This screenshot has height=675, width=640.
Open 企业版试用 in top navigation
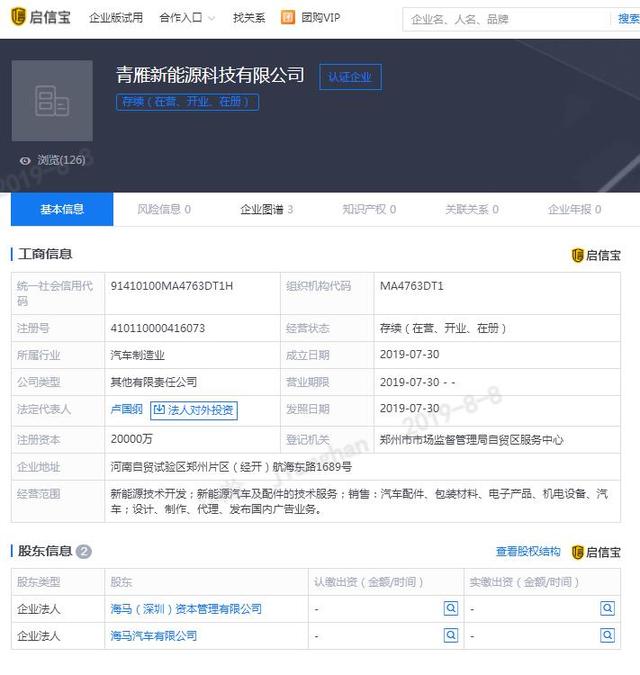pyautogui.click(x=116, y=18)
